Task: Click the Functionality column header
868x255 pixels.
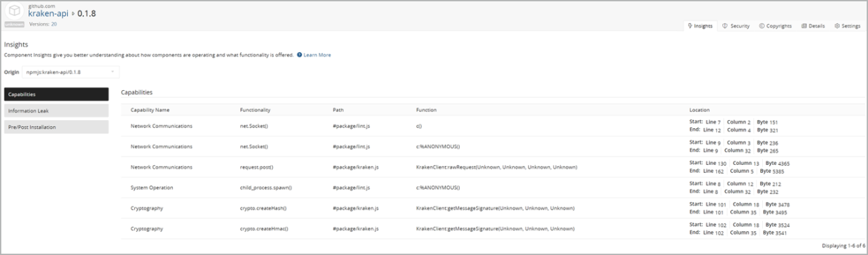Action: (x=256, y=109)
